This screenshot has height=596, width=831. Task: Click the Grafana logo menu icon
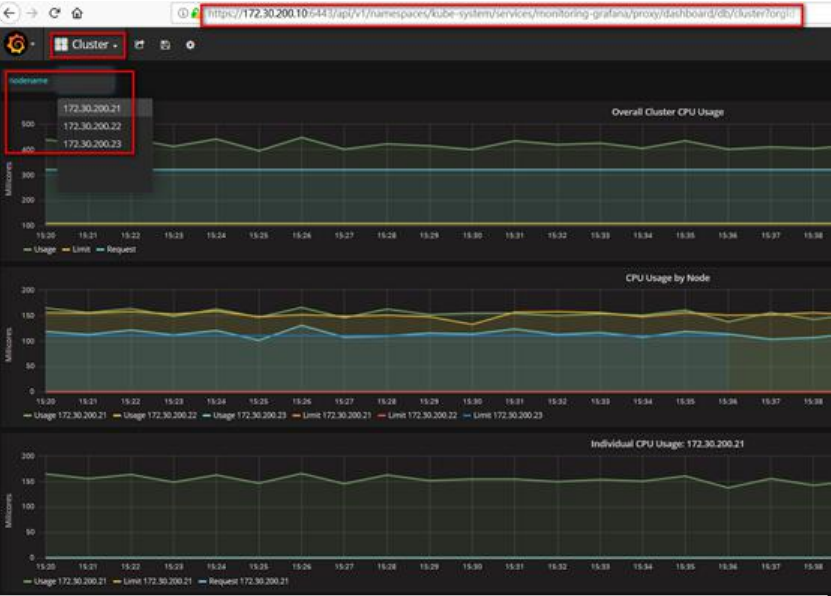pos(16,45)
